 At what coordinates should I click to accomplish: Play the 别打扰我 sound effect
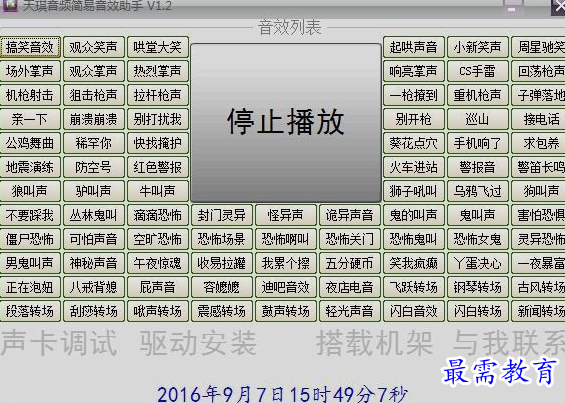(x=158, y=119)
